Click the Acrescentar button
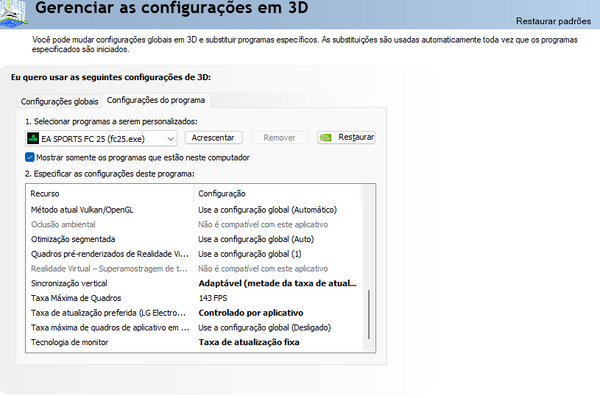Screen dimensions: 600x398 214,138
